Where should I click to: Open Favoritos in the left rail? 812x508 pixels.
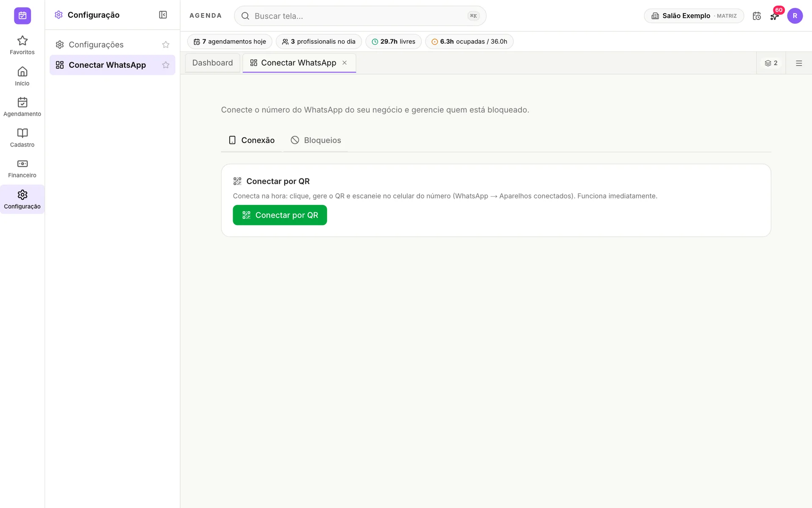tap(22, 45)
